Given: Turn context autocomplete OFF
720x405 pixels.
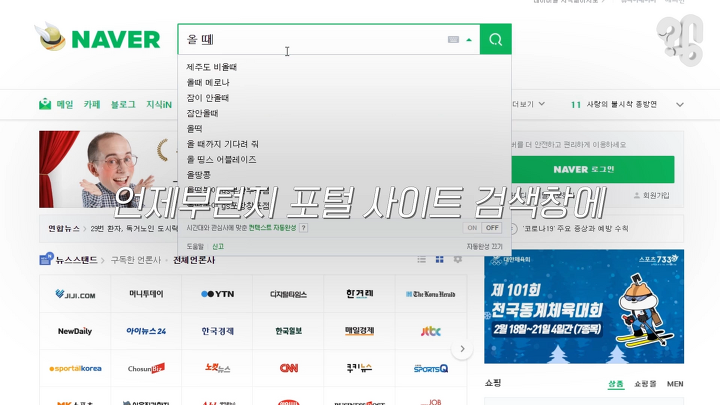Looking at the screenshot, I should (x=492, y=228).
